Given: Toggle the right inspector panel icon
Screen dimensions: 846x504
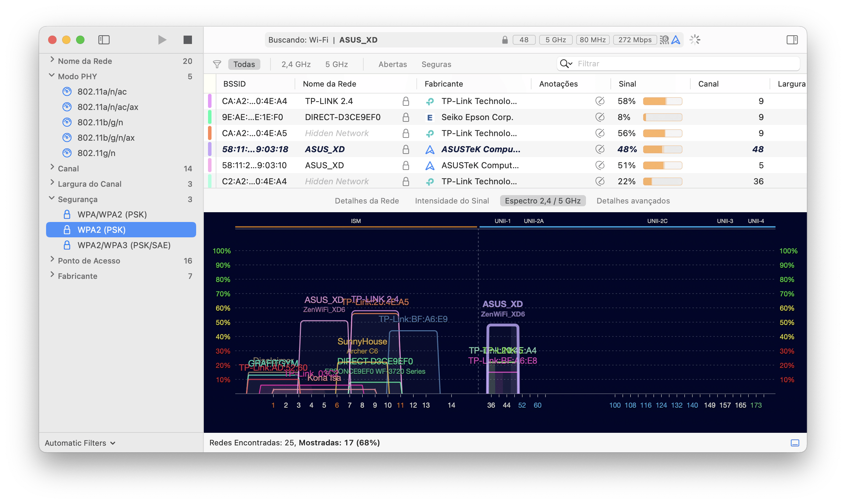Looking at the screenshot, I should pyautogui.click(x=792, y=40).
